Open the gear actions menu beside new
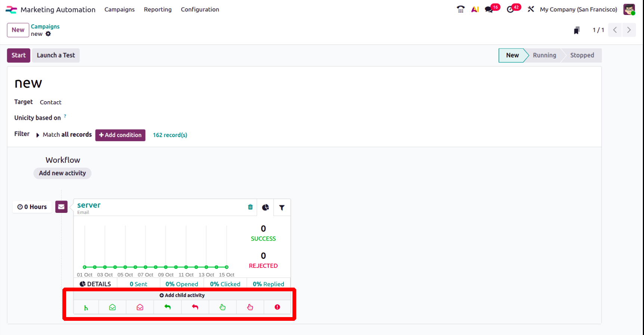The width and height of the screenshot is (644, 335). point(48,34)
